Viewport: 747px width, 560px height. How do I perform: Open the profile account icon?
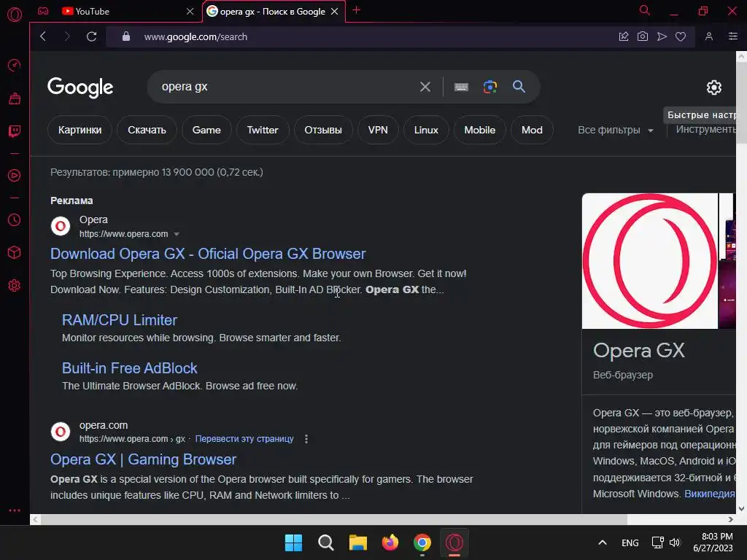click(709, 36)
